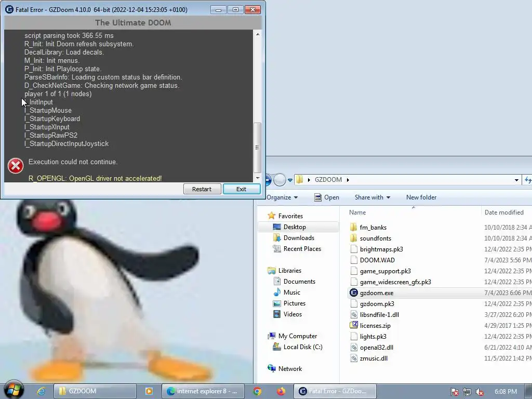Open recent locations dropdown arrow

(290, 180)
